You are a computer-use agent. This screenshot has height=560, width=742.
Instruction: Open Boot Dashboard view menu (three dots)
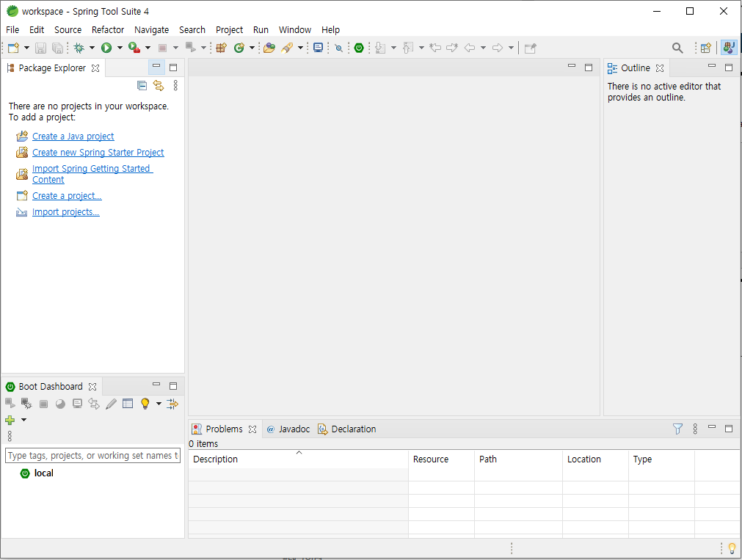coord(10,436)
